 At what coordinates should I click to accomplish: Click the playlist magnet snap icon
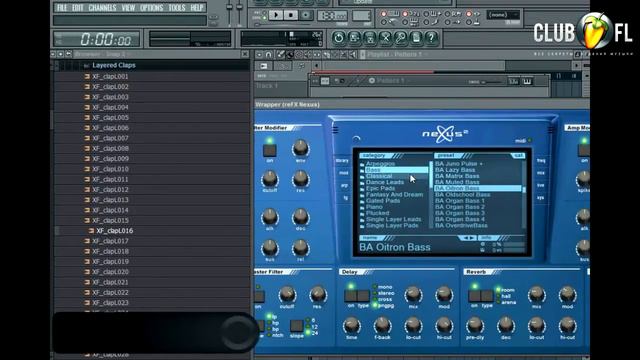pyautogui.click(x=269, y=54)
